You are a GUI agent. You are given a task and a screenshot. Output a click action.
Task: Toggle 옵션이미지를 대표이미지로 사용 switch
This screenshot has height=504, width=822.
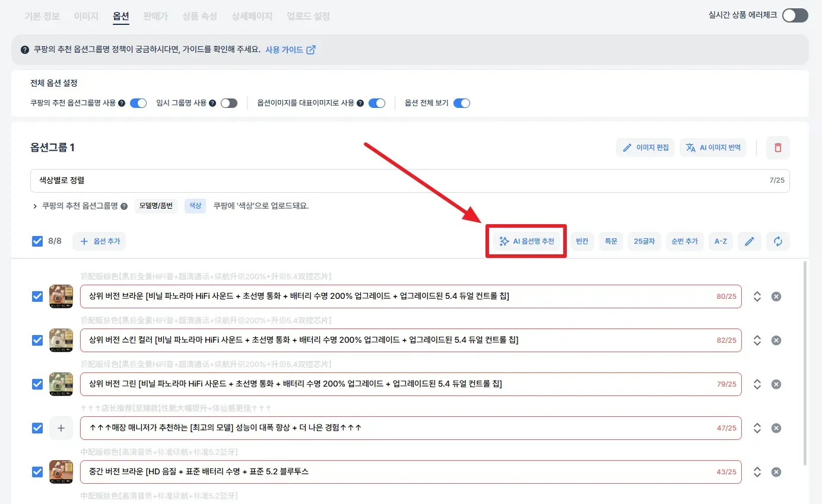(377, 103)
